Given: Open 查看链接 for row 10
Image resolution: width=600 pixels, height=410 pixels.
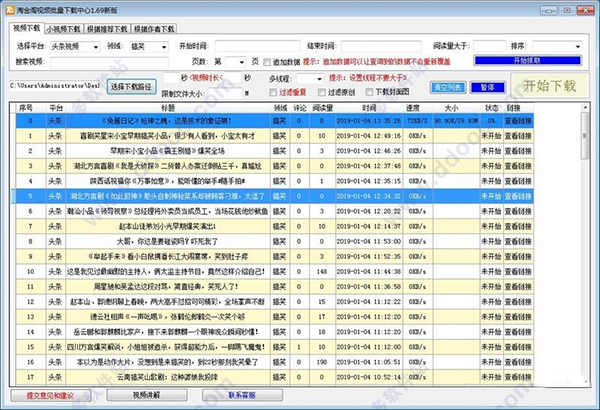Looking at the screenshot, I should pyautogui.click(x=518, y=272).
